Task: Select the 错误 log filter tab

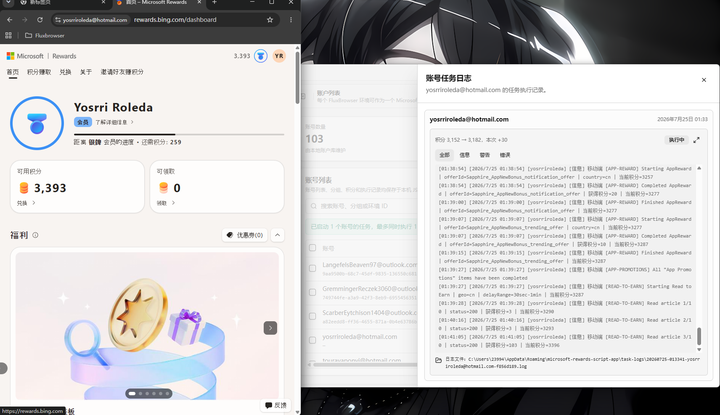Action: click(505, 155)
